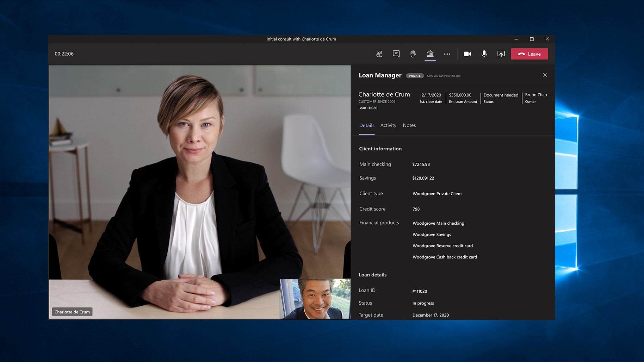Image resolution: width=644 pixels, height=362 pixels.
Task: Click the self-view video thumbnail
Action: click(x=315, y=299)
